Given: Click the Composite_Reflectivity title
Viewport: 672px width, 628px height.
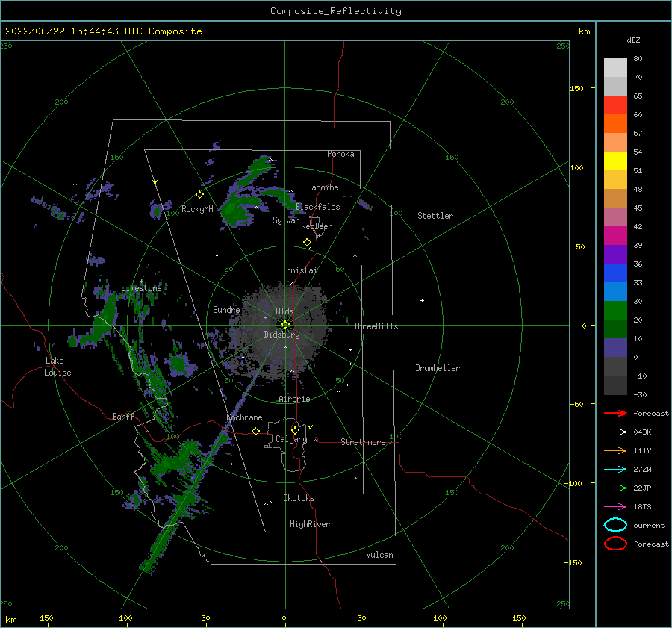Looking at the screenshot, I should coord(335,11).
